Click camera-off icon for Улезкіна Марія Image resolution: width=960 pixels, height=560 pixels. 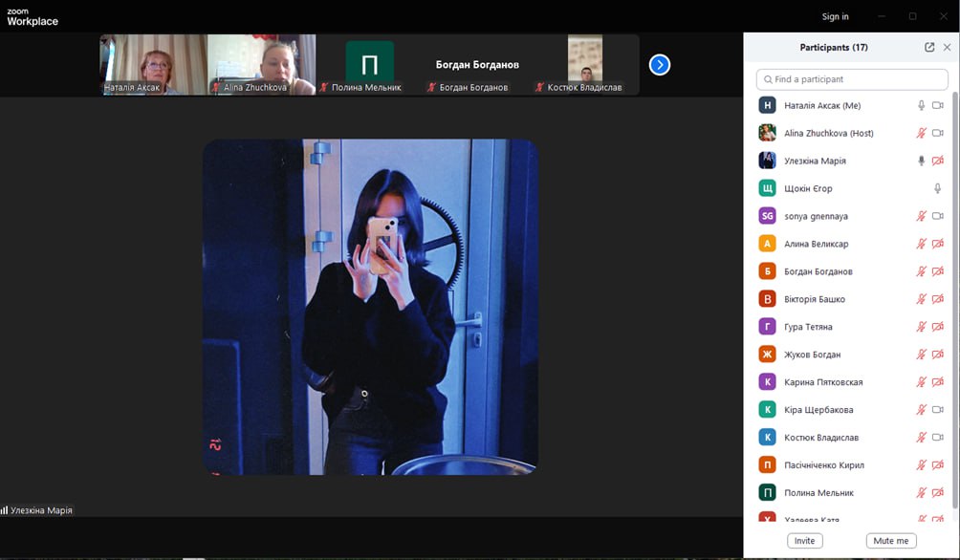click(938, 161)
